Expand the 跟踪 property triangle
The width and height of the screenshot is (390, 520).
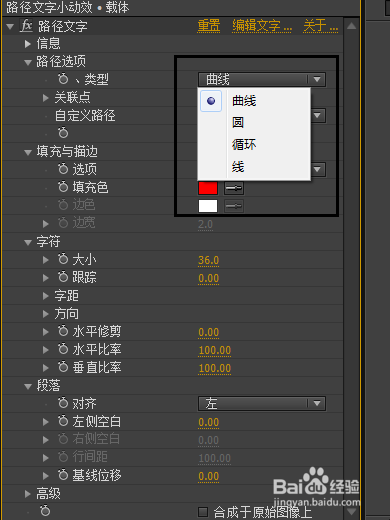pyautogui.click(x=46, y=278)
